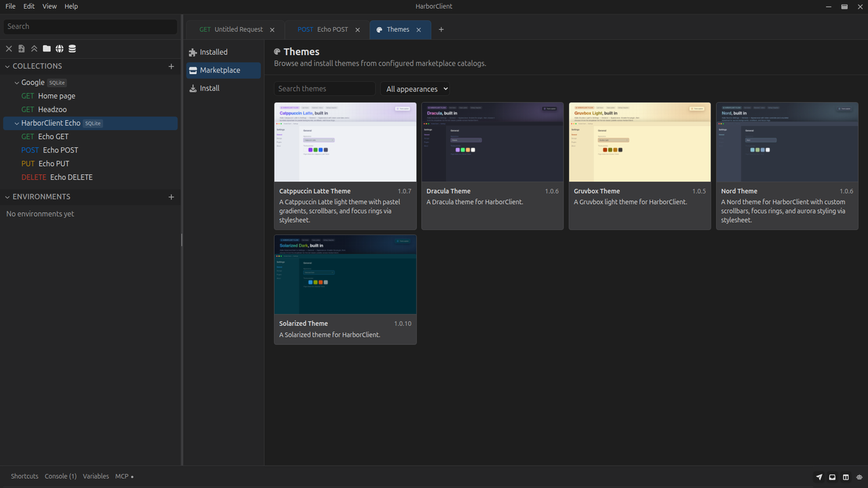Close the Untitled Request tab
This screenshot has width=868, height=488.
(x=273, y=30)
